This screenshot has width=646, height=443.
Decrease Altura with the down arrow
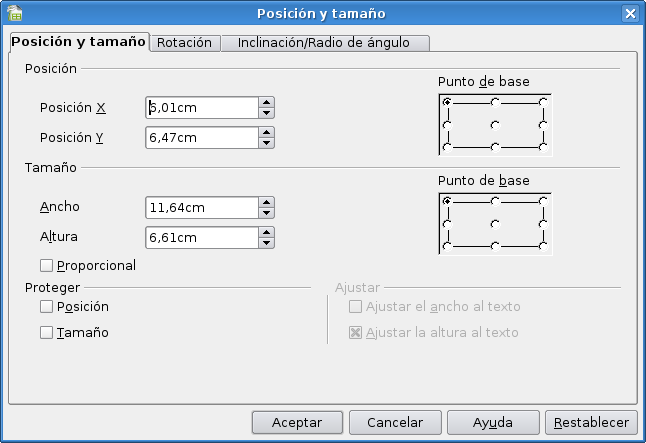(266, 243)
